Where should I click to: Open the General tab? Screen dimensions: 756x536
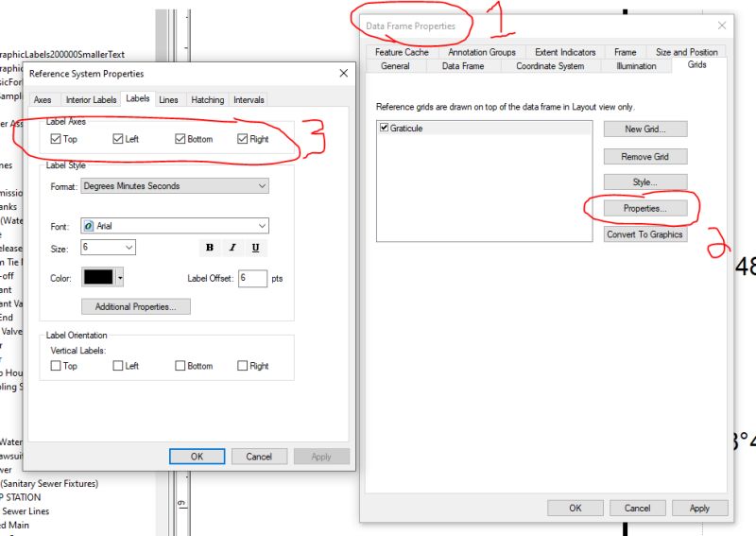tap(395, 66)
